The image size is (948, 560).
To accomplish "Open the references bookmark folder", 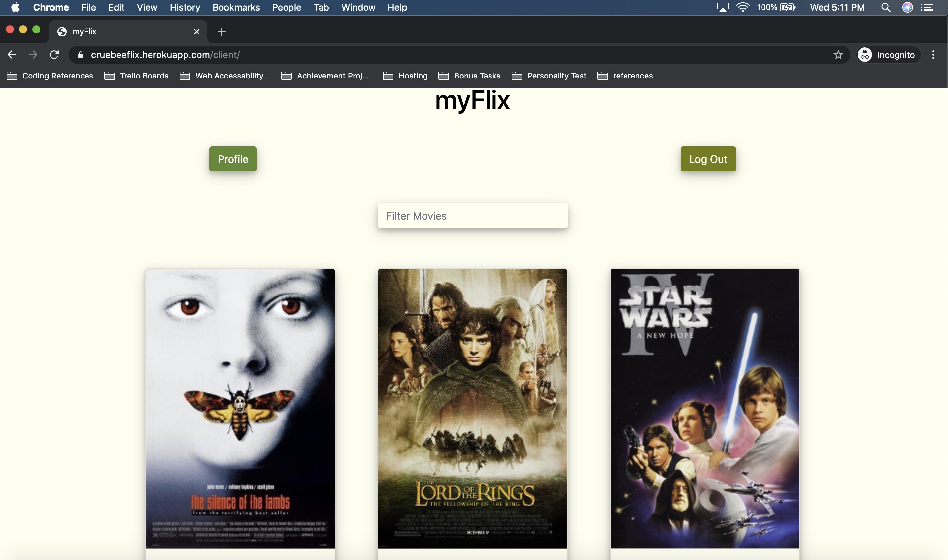I will coord(625,76).
